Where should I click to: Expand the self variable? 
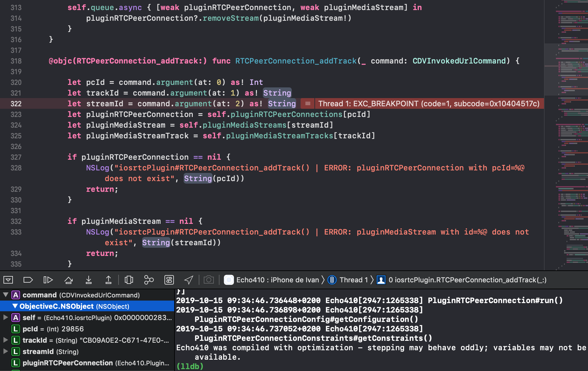pyautogui.click(x=5, y=318)
